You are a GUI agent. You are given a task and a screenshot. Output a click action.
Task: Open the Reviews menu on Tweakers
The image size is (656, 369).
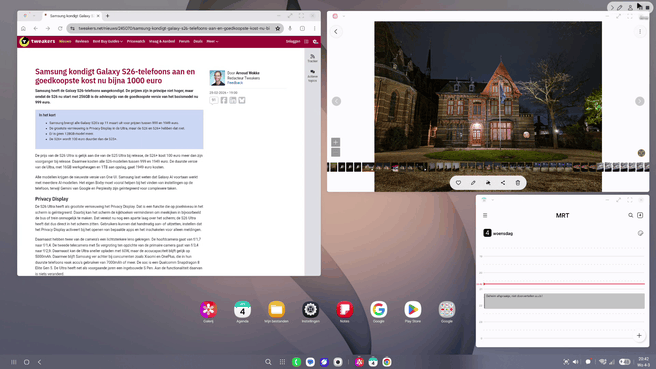click(x=82, y=41)
